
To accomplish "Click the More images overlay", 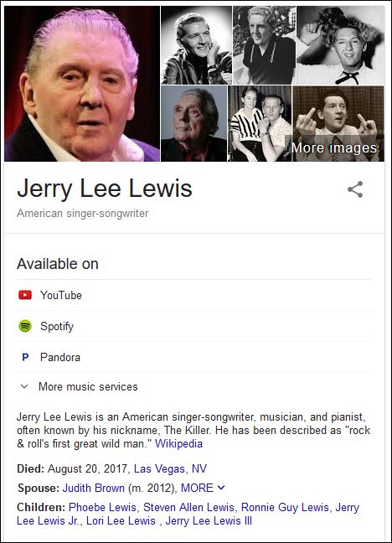I will click(334, 147).
